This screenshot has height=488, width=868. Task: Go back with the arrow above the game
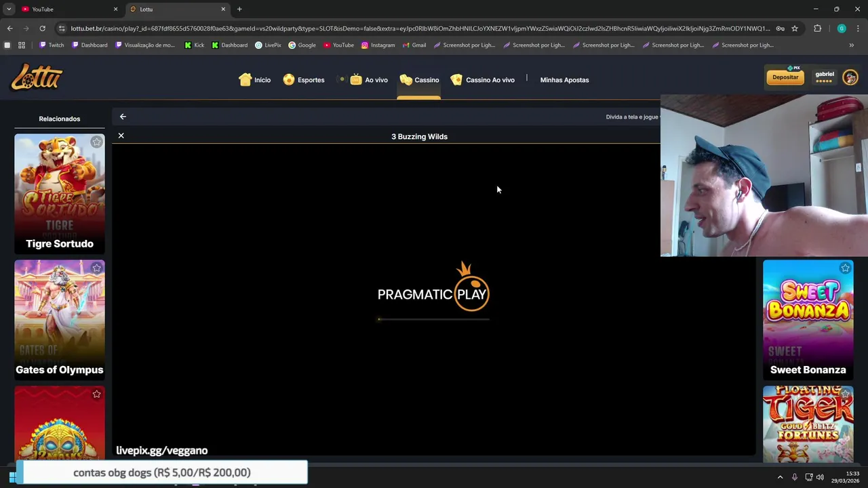[123, 117]
